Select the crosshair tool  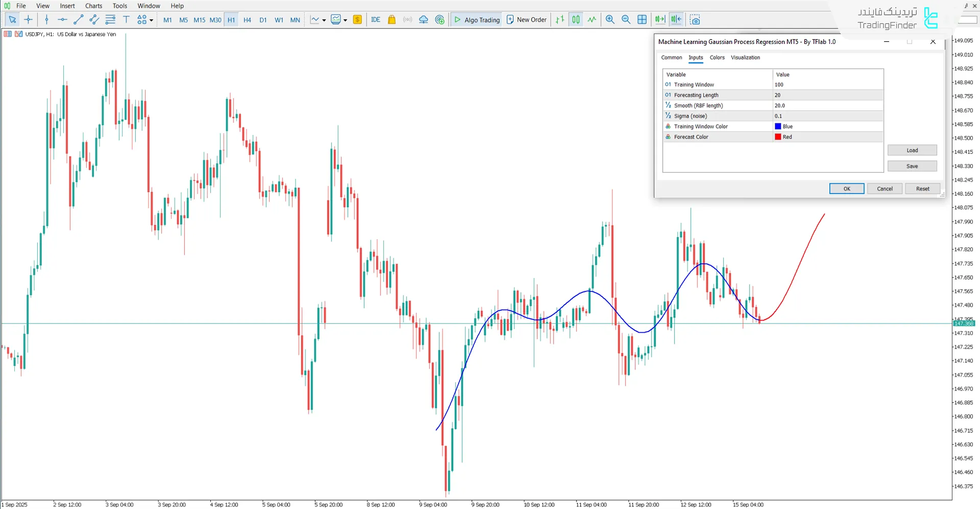(28, 20)
